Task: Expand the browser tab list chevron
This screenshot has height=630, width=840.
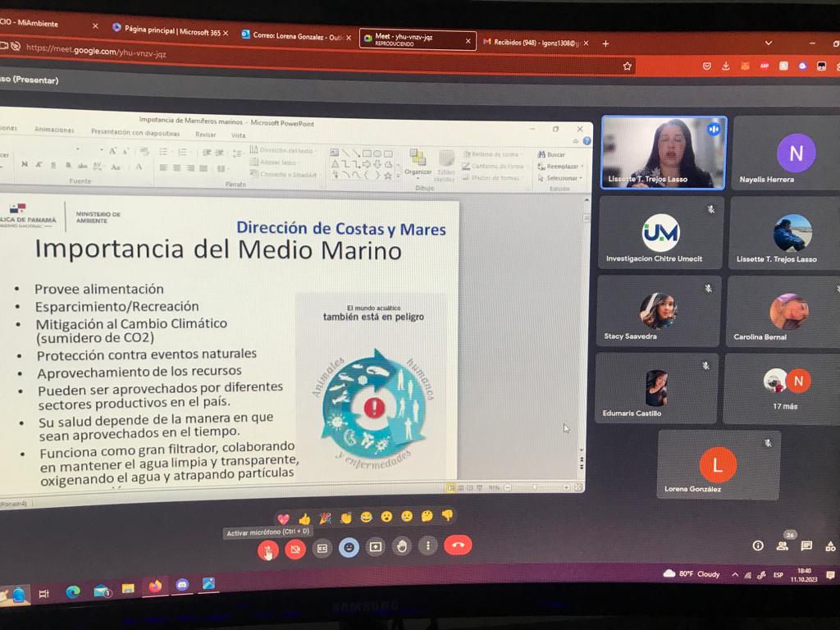Action: click(768, 43)
